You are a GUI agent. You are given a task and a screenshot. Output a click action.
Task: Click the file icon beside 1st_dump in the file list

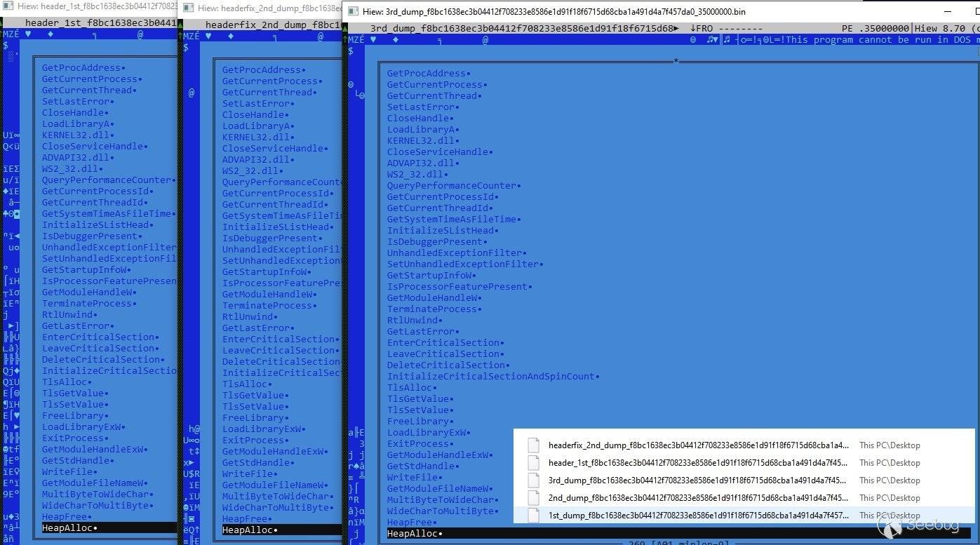click(x=534, y=516)
